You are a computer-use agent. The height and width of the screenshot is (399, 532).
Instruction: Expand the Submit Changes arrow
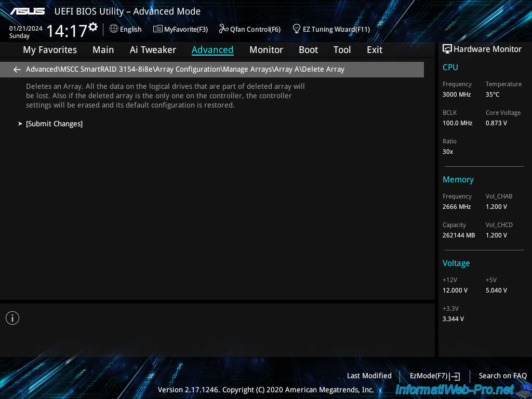(x=20, y=124)
